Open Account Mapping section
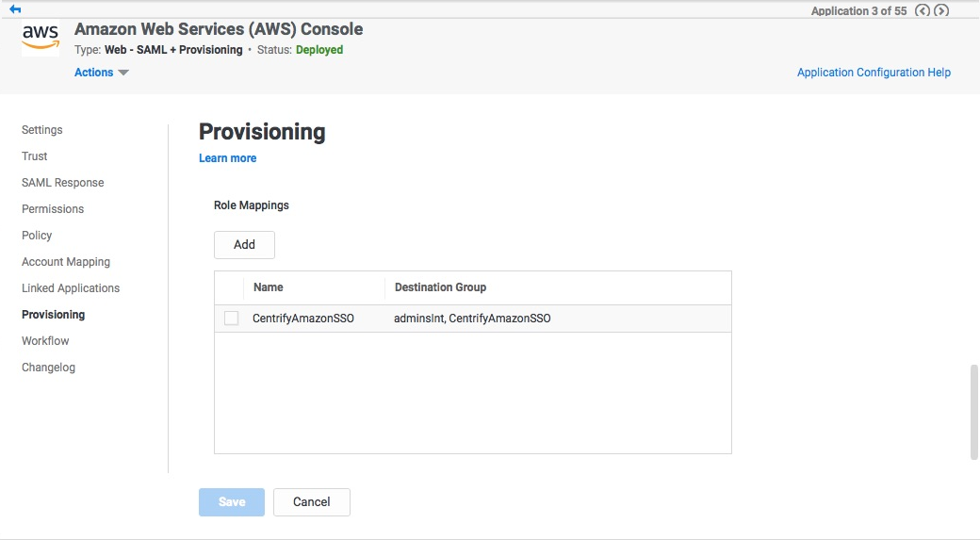The image size is (980, 540). [66, 262]
